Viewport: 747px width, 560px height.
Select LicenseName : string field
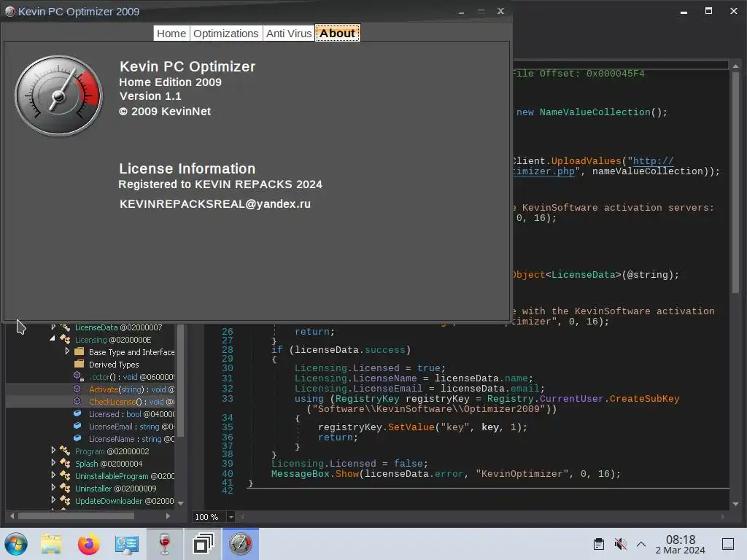click(131, 439)
